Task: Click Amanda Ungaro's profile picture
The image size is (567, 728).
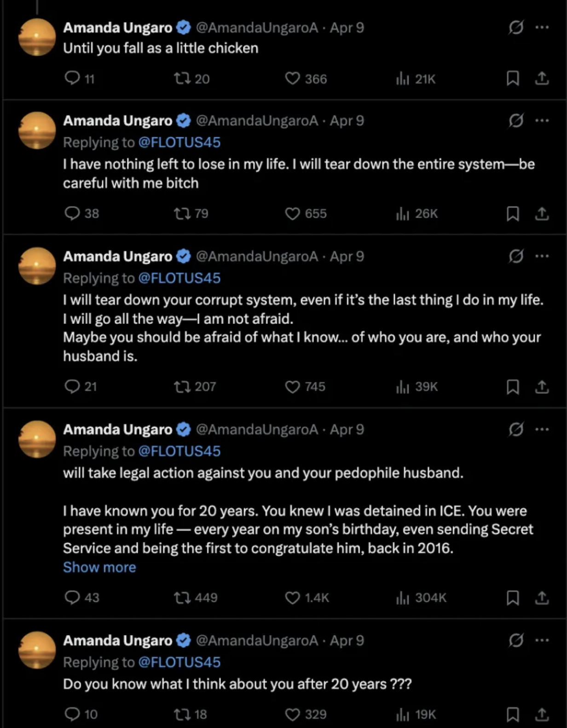Action: [x=37, y=37]
